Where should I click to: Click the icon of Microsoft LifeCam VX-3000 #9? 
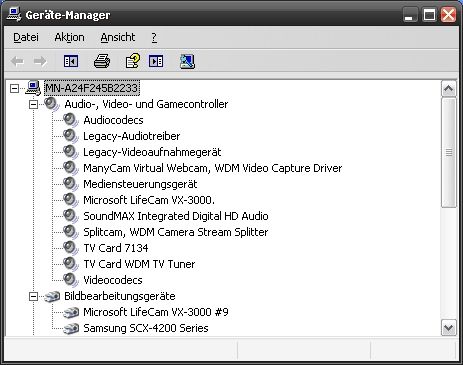(x=71, y=312)
